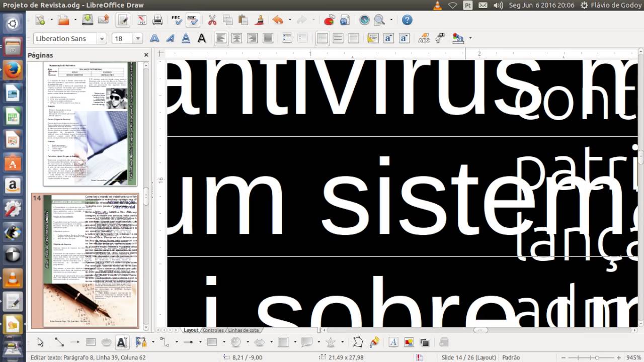The width and height of the screenshot is (644, 362).
Task: Click the Edit Points tool
Action: click(x=358, y=342)
